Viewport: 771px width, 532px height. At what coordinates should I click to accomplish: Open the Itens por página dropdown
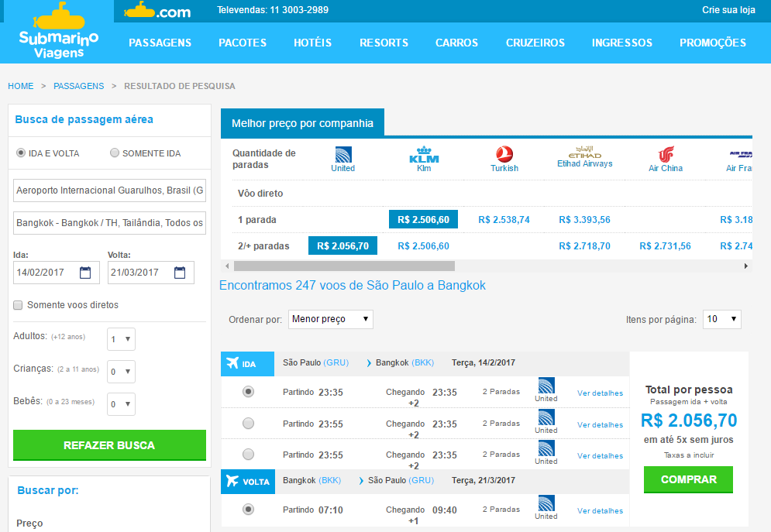click(x=722, y=319)
